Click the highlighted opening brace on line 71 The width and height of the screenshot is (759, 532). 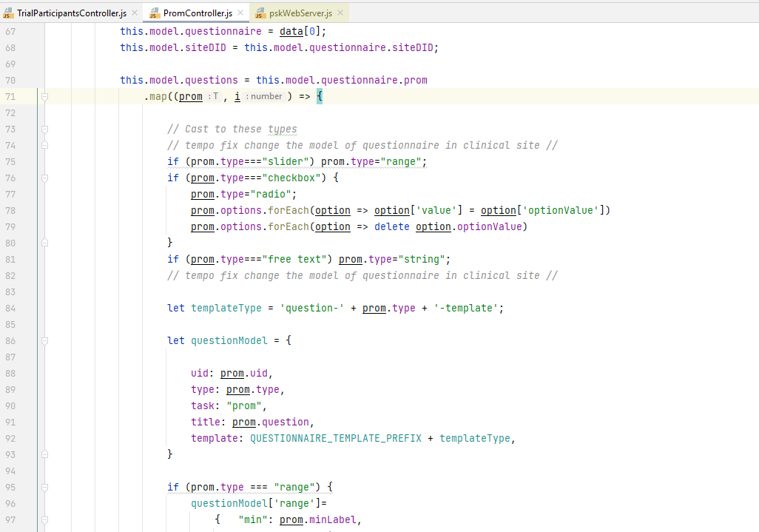tap(320, 96)
